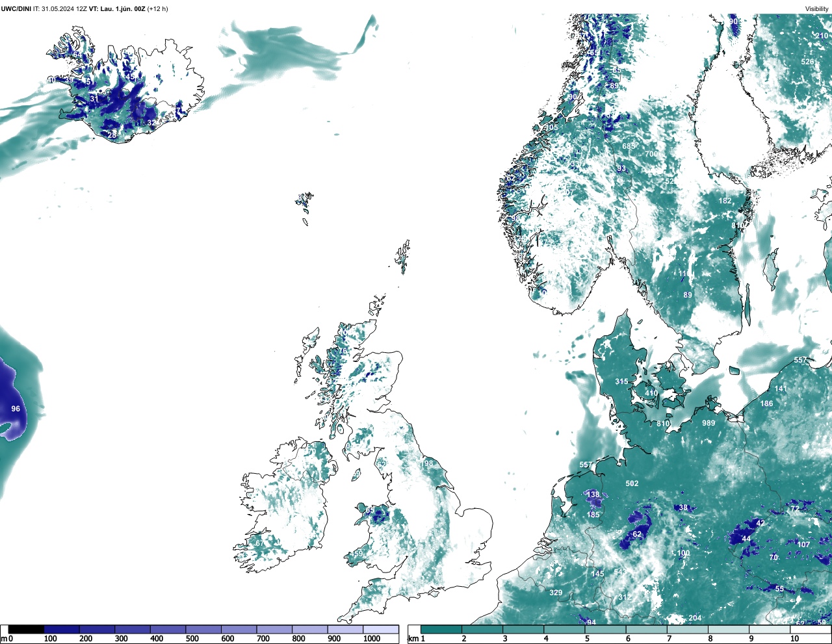The image size is (832, 644).
Task: Click the '329' value over northern France
Action: click(556, 593)
